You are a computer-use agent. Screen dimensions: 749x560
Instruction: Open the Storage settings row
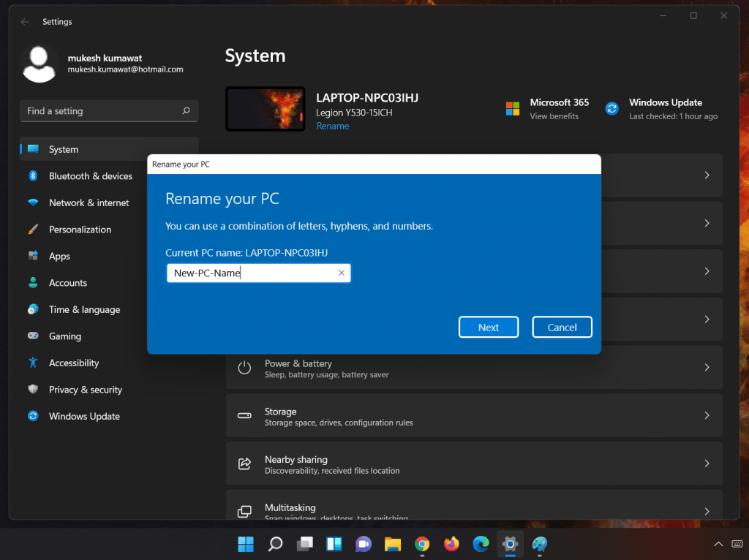474,416
